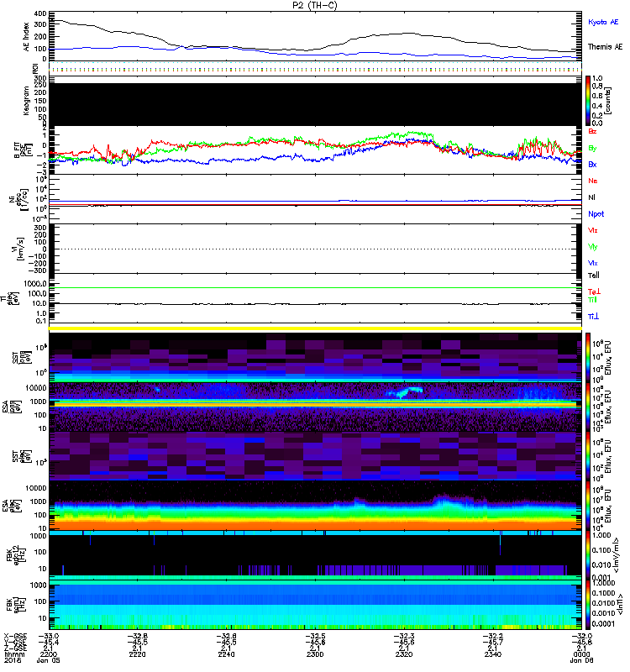Viewport: 630px width, 672px height.
Task: Click the FBK edc12 panel axis label
Action: (17, 555)
